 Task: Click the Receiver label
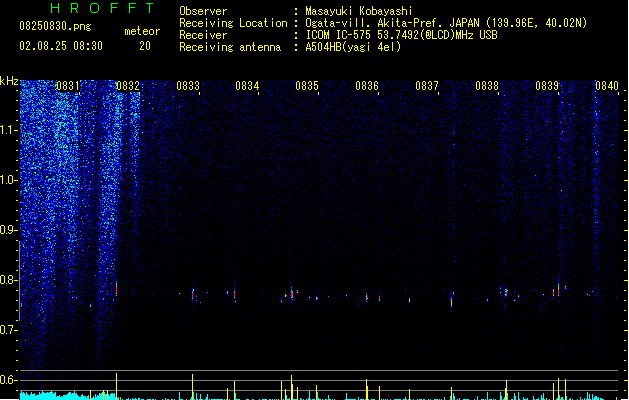click(203, 35)
